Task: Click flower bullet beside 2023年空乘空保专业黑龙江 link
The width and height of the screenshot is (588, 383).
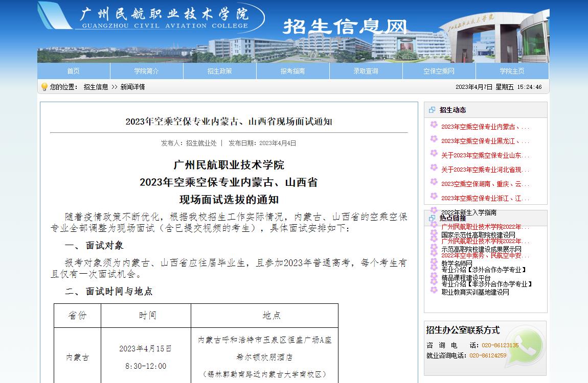Action: tap(434, 139)
